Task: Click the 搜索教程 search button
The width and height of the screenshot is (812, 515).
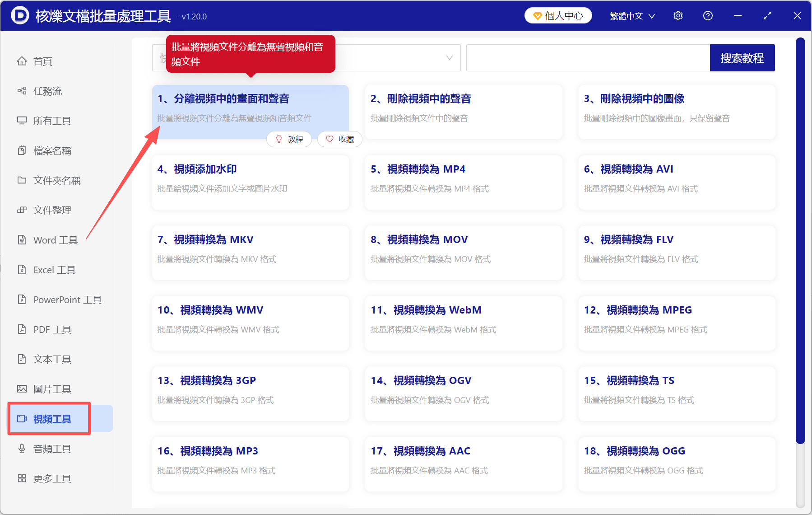Action: click(742, 57)
